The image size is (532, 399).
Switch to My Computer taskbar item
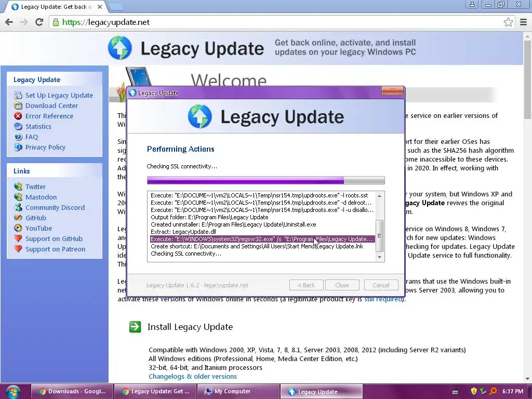point(238,392)
